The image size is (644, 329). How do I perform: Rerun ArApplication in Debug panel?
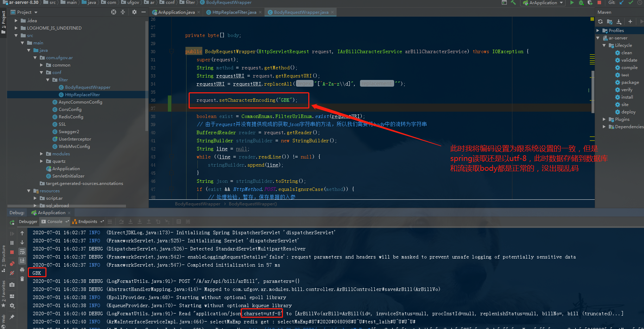[12, 222]
